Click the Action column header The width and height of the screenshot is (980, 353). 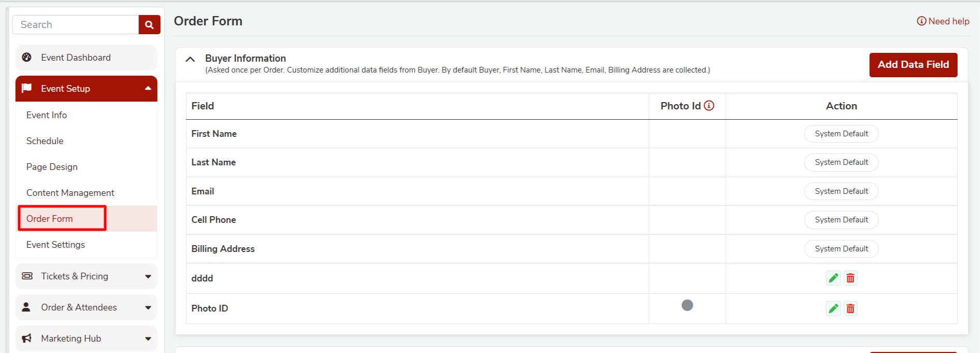[x=842, y=106]
